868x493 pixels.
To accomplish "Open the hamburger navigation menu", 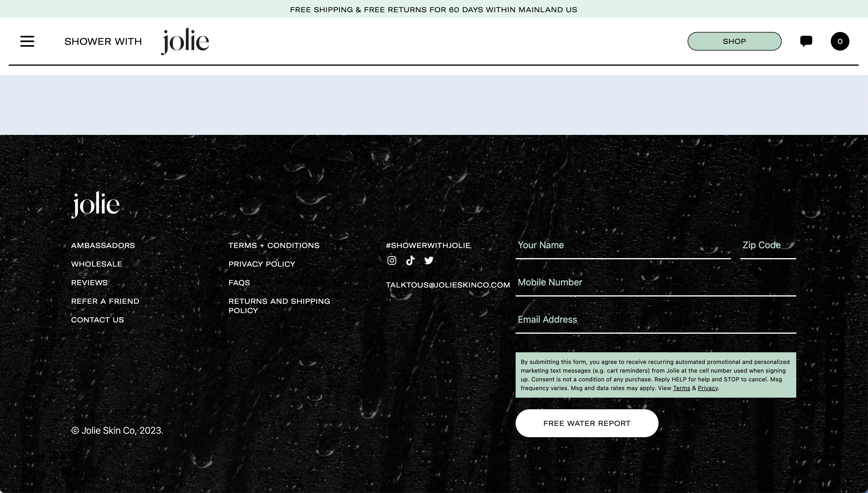I will pyautogui.click(x=27, y=41).
